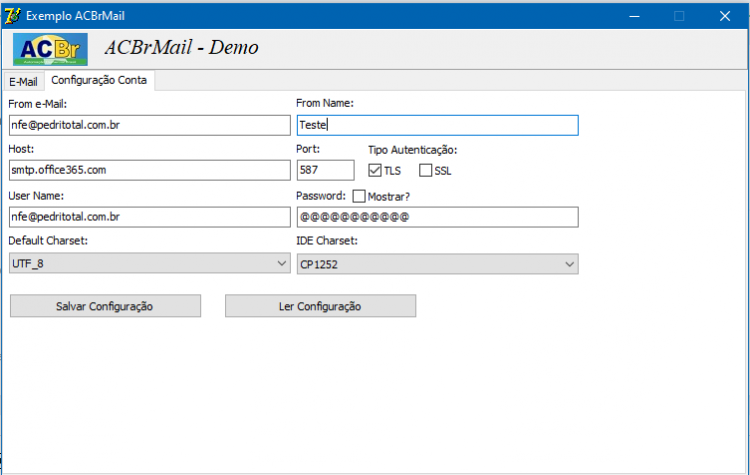Click the From Name field with Teste
750x475 pixels.
[437, 125]
